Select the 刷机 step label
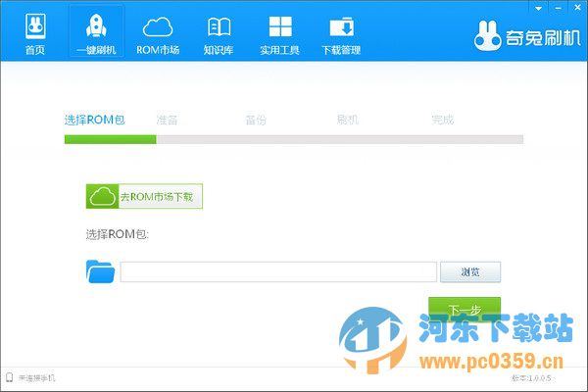Image resolution: width=588 pixels, height=392 pixels. point(347,120)
